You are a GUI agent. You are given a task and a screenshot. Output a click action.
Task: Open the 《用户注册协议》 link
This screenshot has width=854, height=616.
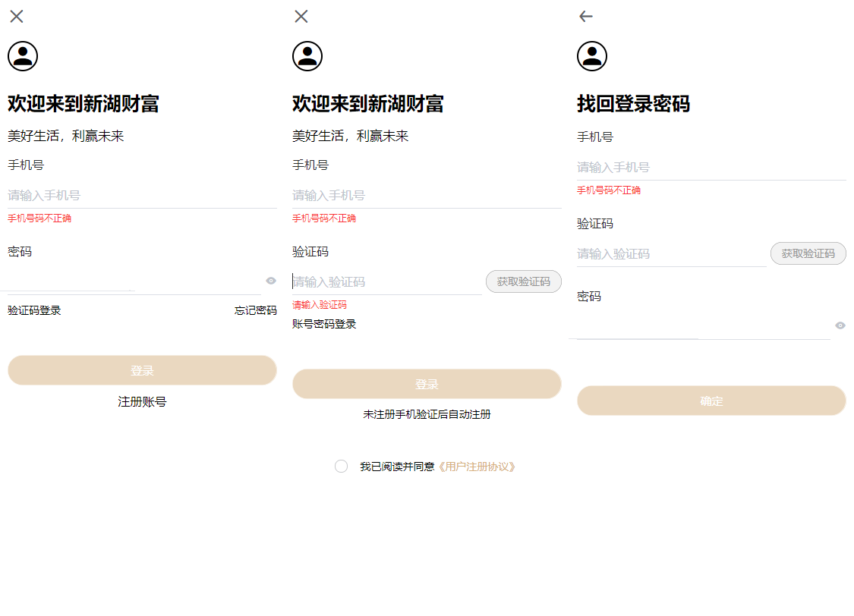[x=477, y=467]
